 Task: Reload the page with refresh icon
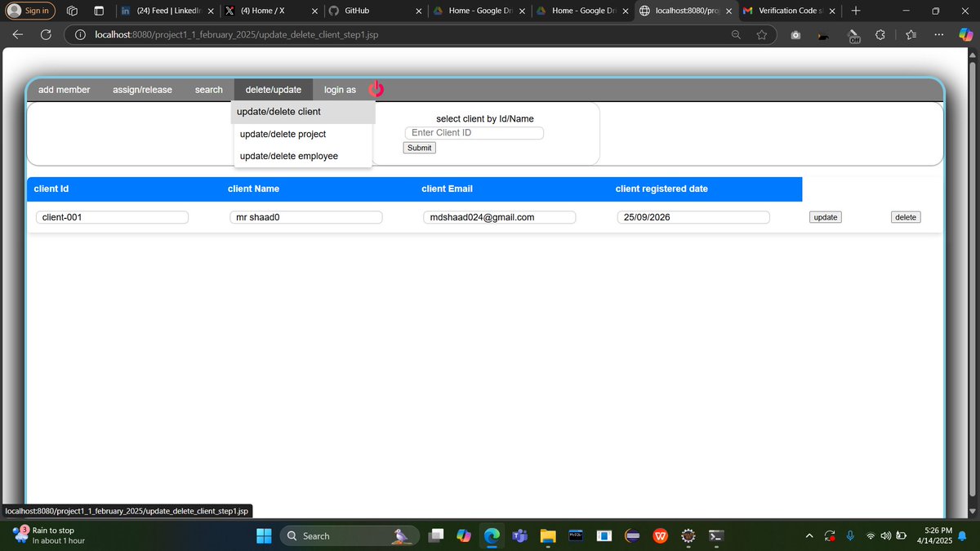coord(47,35)
